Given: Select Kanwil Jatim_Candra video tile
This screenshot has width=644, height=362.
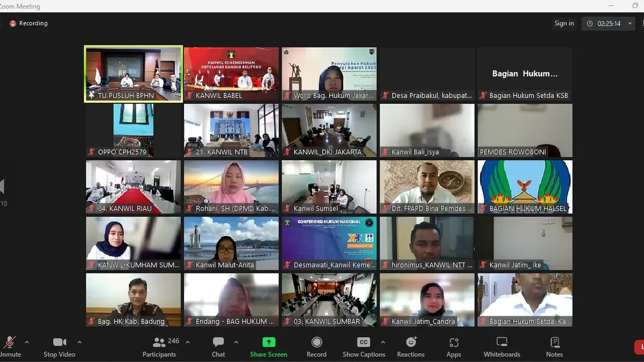Looking at the screenshot, I should point(427,300).
